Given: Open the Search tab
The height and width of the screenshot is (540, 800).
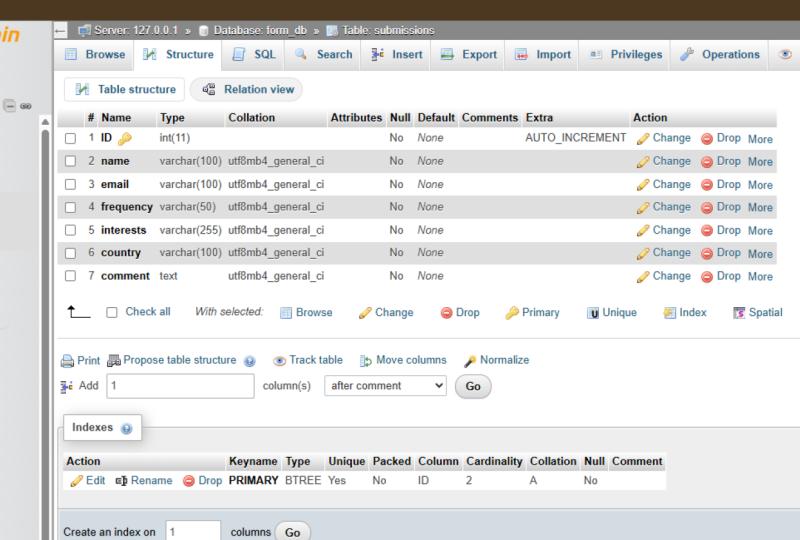Looking at the screenshot, I should click(x=323, y=55).
